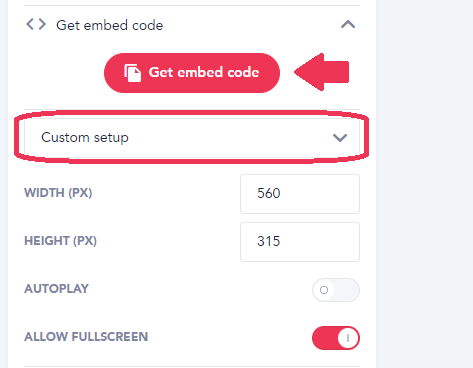Screen dimensions: 473x368
Task: Click the large red arrow pointing left
Action: 321,72
